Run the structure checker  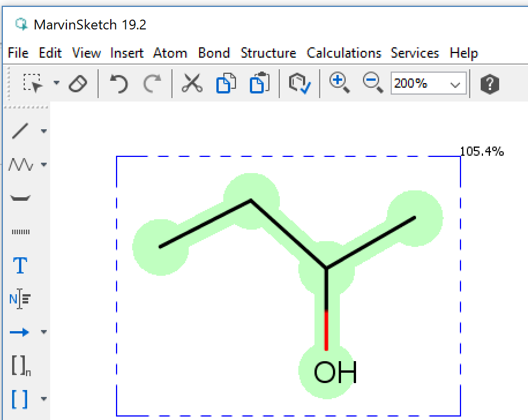(x=299, y=84)
